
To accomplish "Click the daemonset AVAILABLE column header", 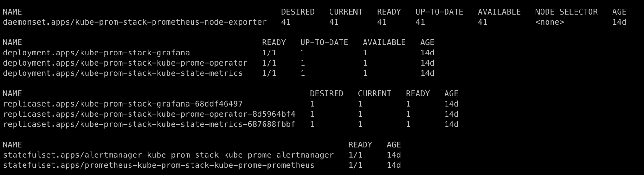I will coord(499,12).
